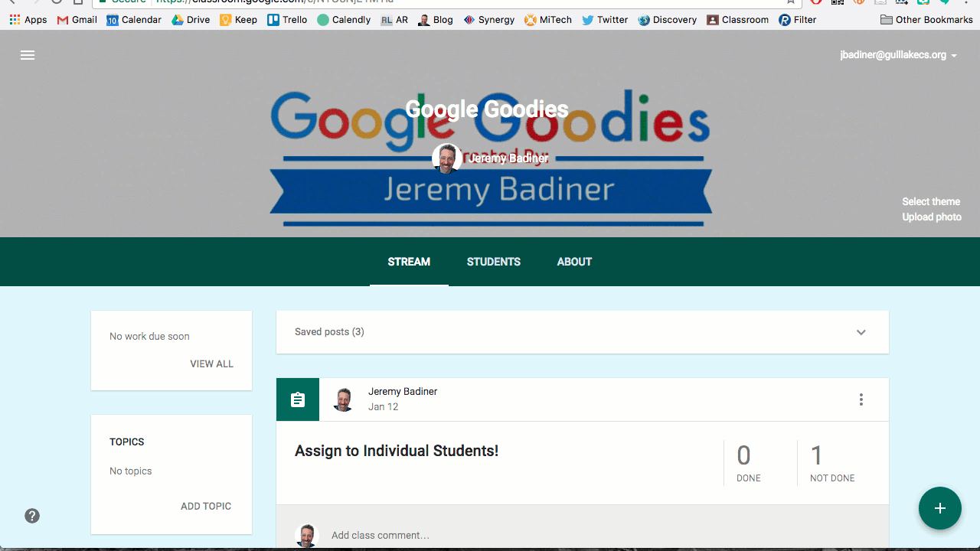
Task: Click the Jan 12 post date
Action: point(384,407)
